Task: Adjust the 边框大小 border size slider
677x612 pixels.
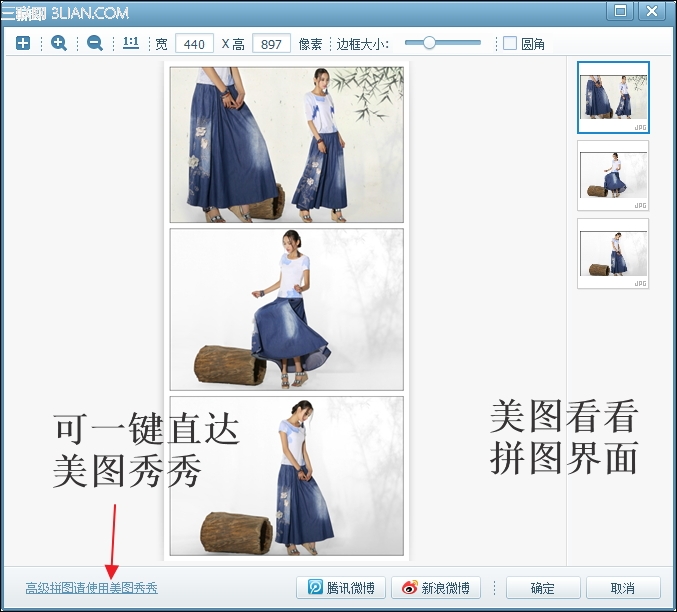Action: coord(443,43)
